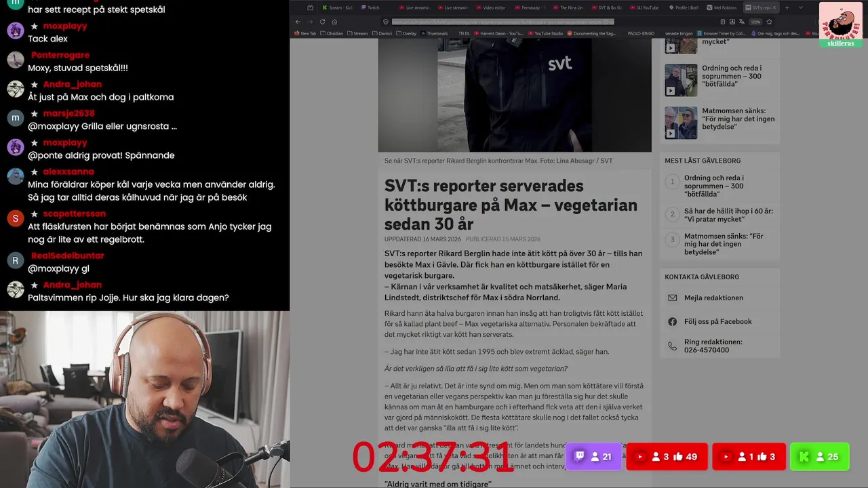Bookmark this page with the star icon
The width and height of the screenshot is (868, 488).
769,22
